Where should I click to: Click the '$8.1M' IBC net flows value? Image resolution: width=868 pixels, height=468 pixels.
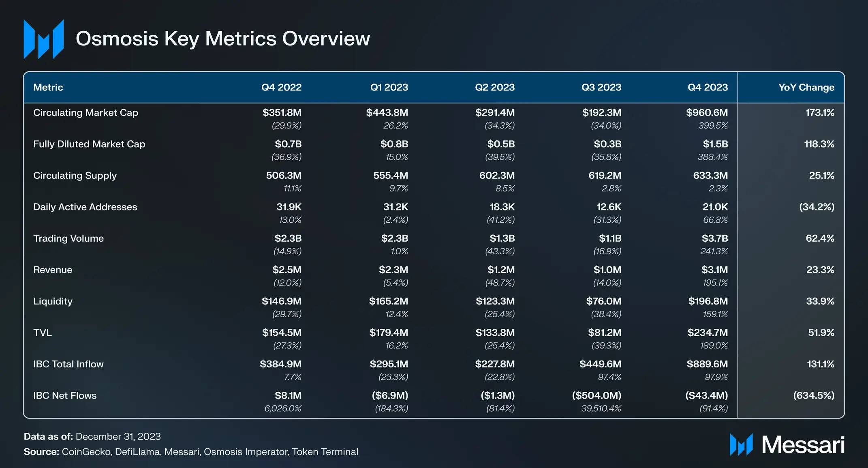point(288,395)
